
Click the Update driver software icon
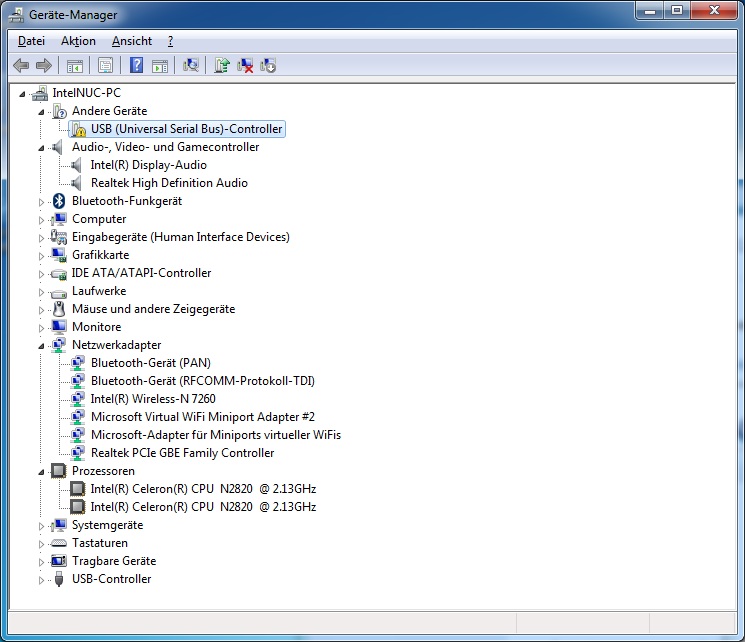[x=222, y=65]
